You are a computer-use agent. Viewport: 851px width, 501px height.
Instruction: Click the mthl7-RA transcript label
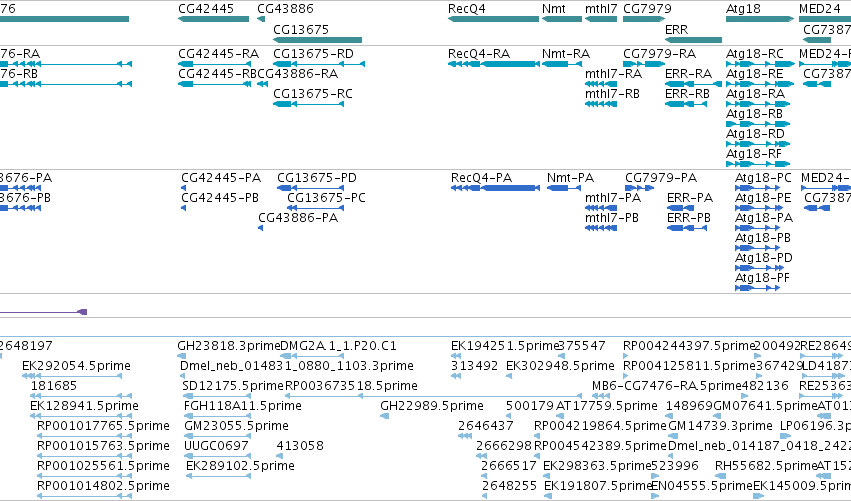(x=613, y=74)
